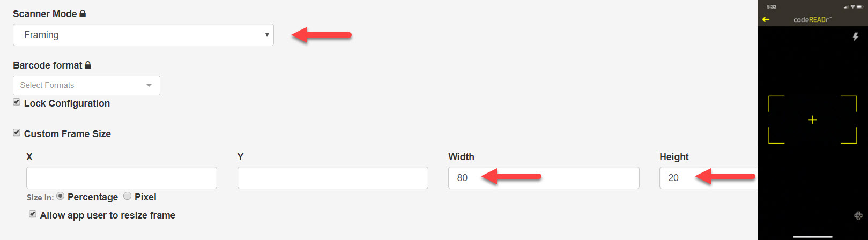
Task: Tap the yellow crosshair in scan frame
Action: pos(812,120)
